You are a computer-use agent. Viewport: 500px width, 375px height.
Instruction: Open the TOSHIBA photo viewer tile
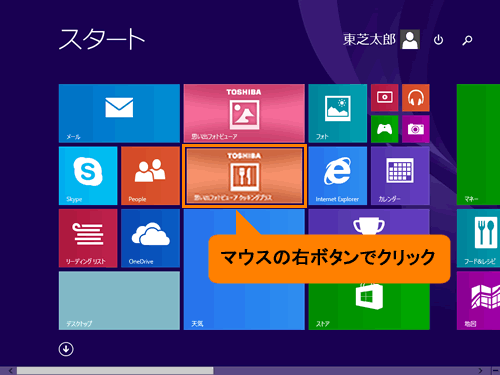(244, 113)
